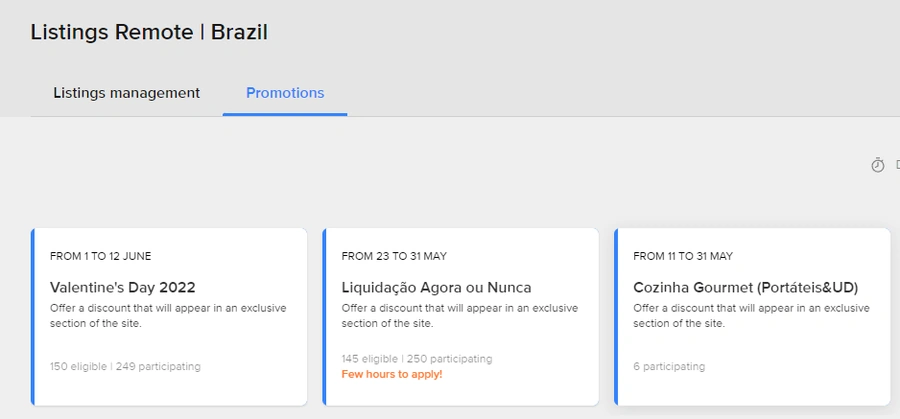Image resolution: width=900 pixels, height=419 pixels.
Task: Click the Cozinha Gourmet card description text
Action: (751, 316)
